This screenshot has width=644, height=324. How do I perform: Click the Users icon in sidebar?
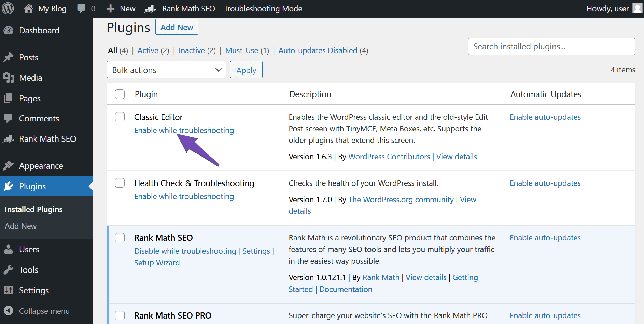tap(9, 249)
